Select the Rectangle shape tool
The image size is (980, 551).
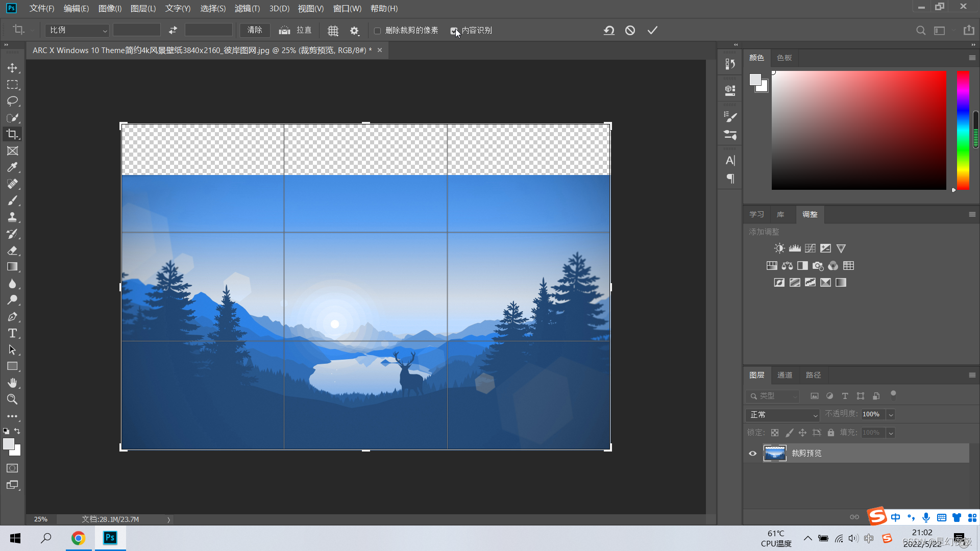(x=12, y=366)
